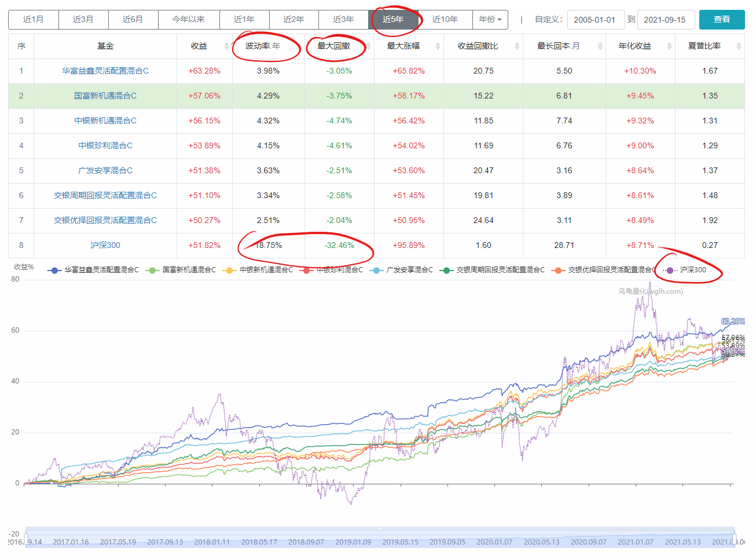Open fund link 广发安享混合C in table

[x=105, y=170]
